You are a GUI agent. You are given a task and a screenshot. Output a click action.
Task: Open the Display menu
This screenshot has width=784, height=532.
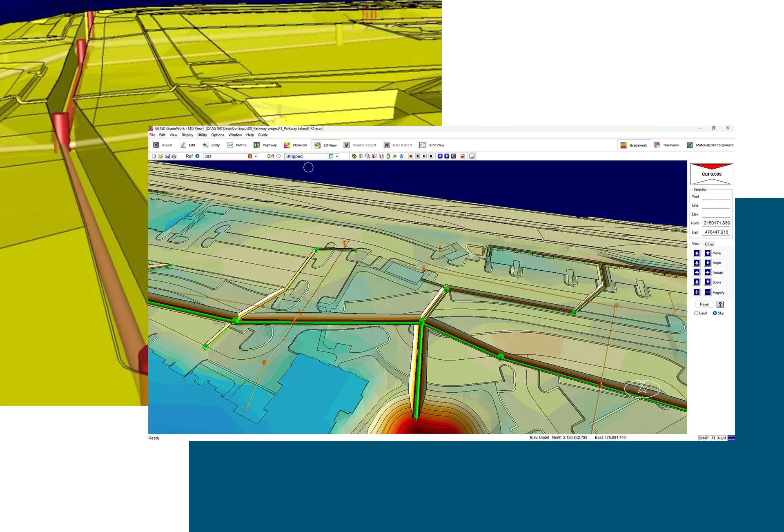tap(187, 135)
